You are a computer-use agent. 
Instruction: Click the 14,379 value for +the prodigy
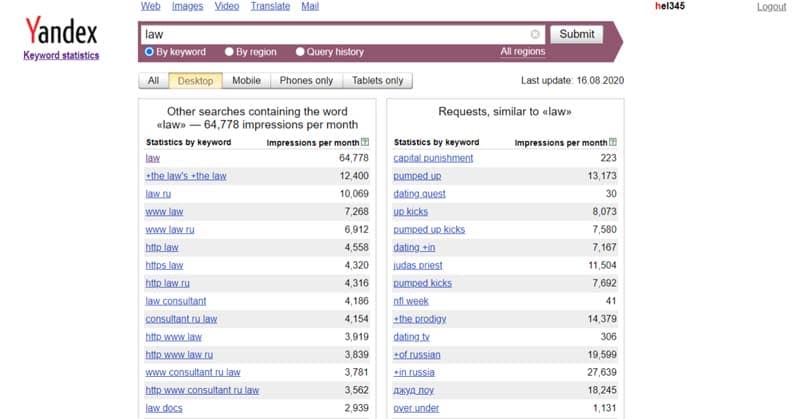pyautogui.click(x=602, y=319)
